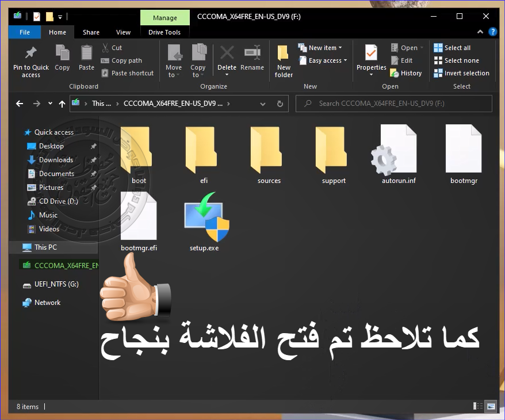The height and width of the screenshot is (420, 505).
Task: Open the Easy access dropdown
Action: pyautogui.click(x=324, y=60)
